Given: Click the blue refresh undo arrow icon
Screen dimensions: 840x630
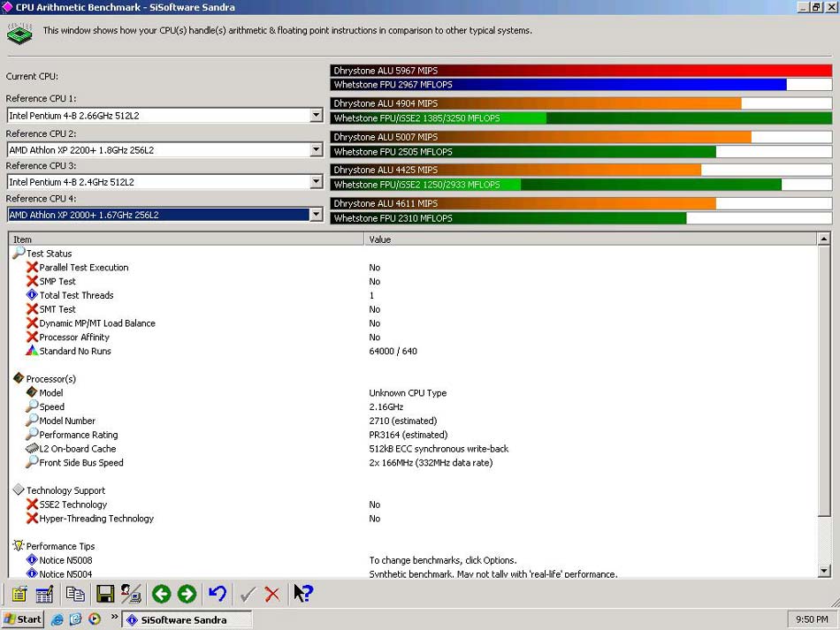Looking at the screenshot, I should coord(218,594).
